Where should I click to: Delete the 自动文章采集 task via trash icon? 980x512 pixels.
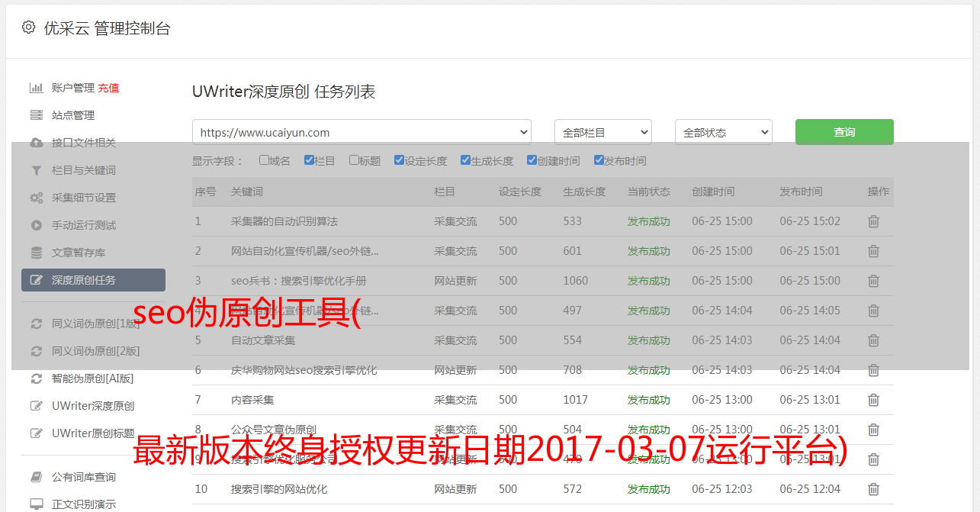(873, 340)
